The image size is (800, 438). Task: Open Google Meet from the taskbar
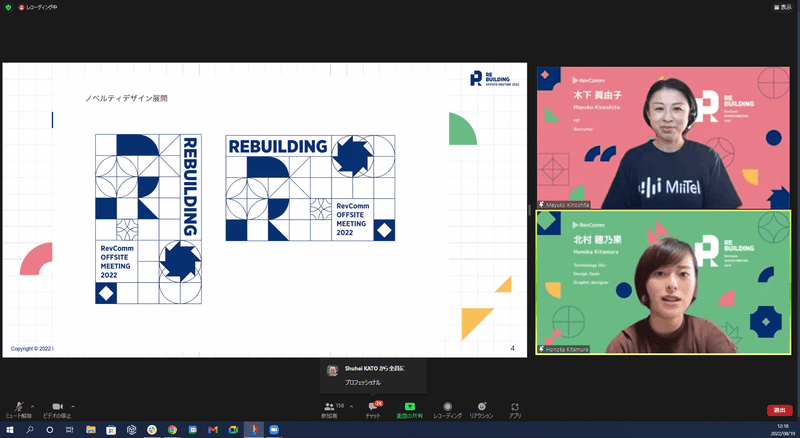pos(234,430)
